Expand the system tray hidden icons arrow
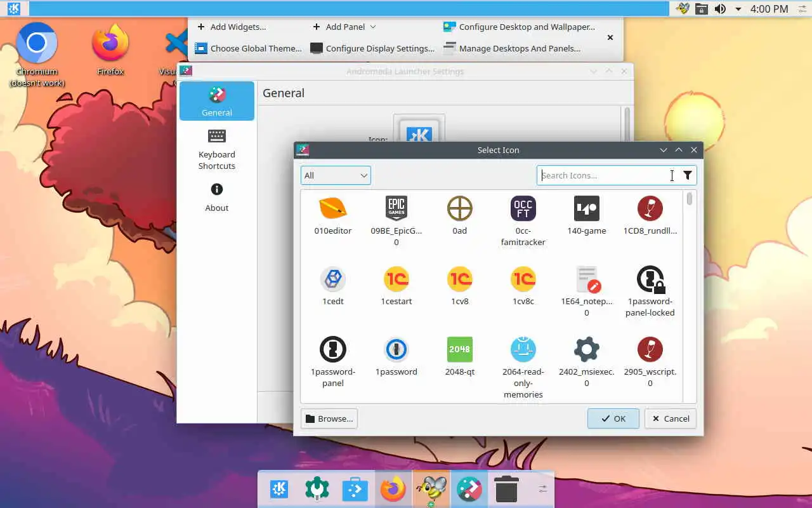This screenshot has width=812, height=508. [738, 9]
